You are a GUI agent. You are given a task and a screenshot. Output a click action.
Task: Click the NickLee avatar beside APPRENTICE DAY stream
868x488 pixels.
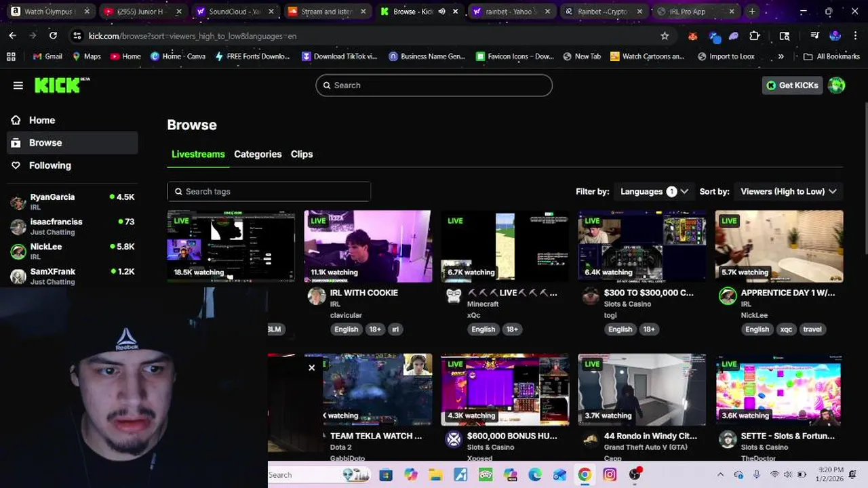(x=728, y=296)
